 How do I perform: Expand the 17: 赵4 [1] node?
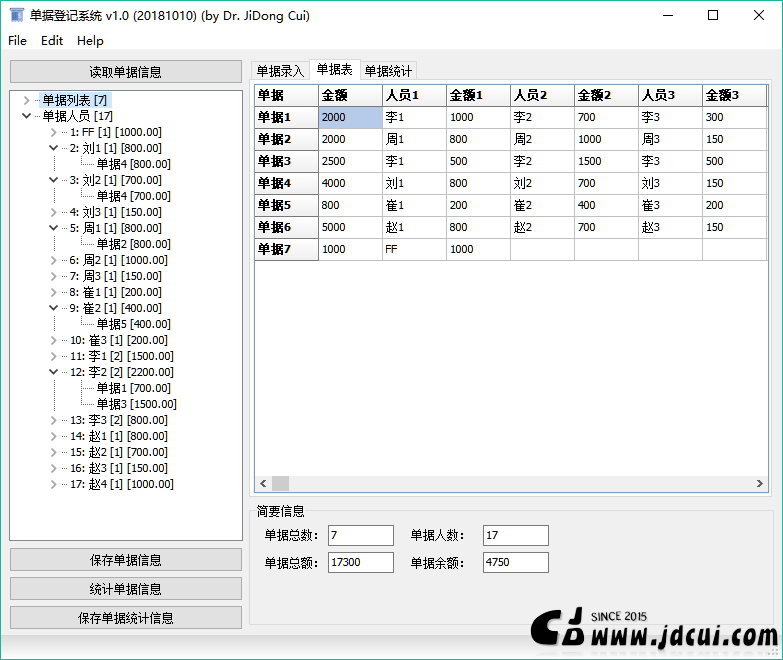[53, 484]
